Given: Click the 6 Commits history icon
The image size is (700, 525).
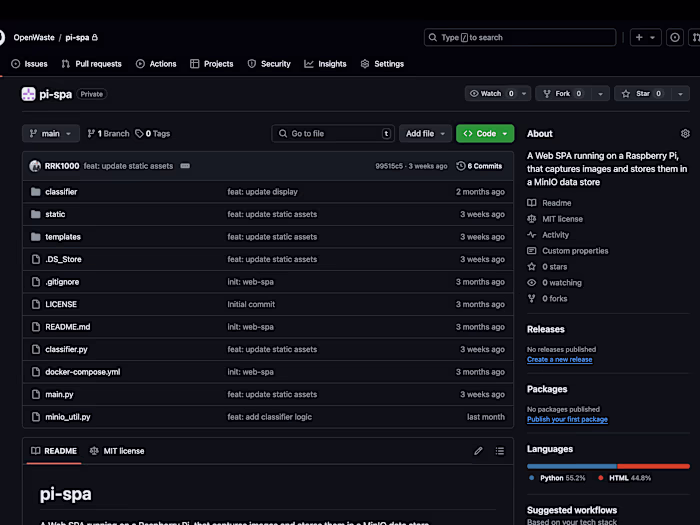Looking at the screenshot, I should click(x=479, y=166).
